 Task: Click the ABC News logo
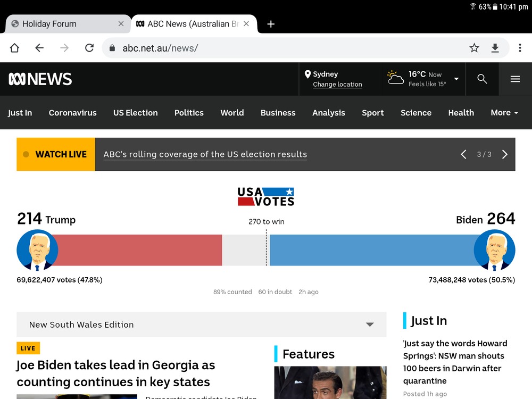tap(40, 79)
